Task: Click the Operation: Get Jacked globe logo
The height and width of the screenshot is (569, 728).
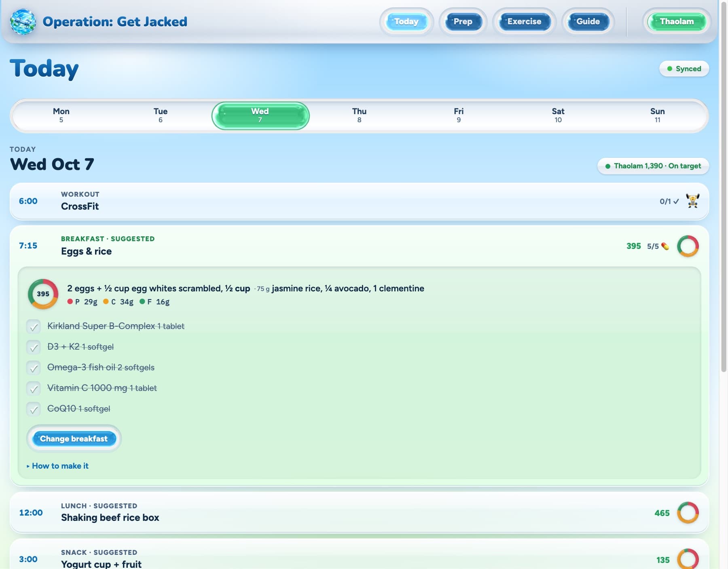Action: pos(23,21)
